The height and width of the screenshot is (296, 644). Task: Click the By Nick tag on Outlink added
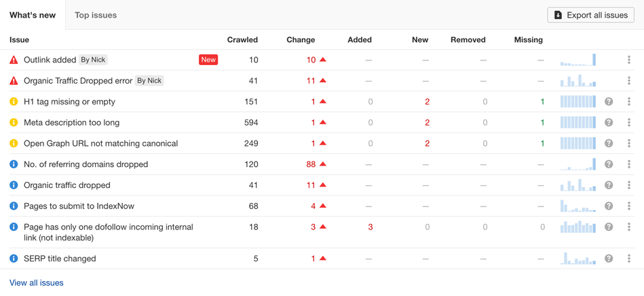click(x=93, y=60)
